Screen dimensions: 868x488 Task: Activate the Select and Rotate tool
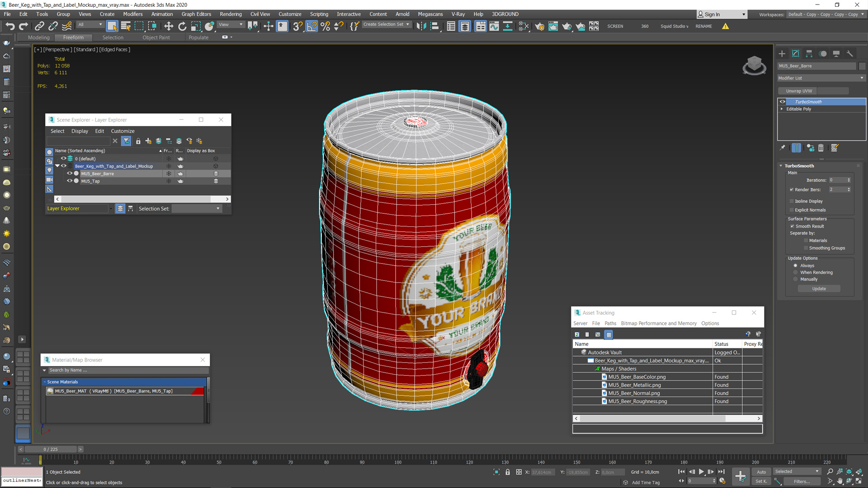182,26
